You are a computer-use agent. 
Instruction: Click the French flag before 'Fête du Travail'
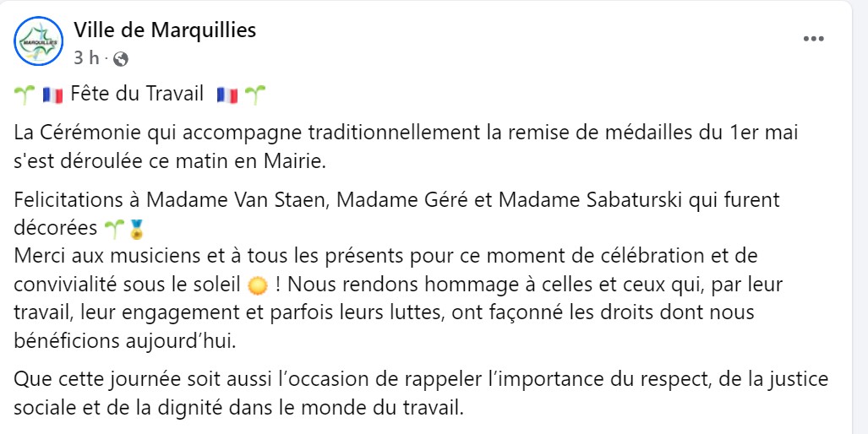point(52,95)
